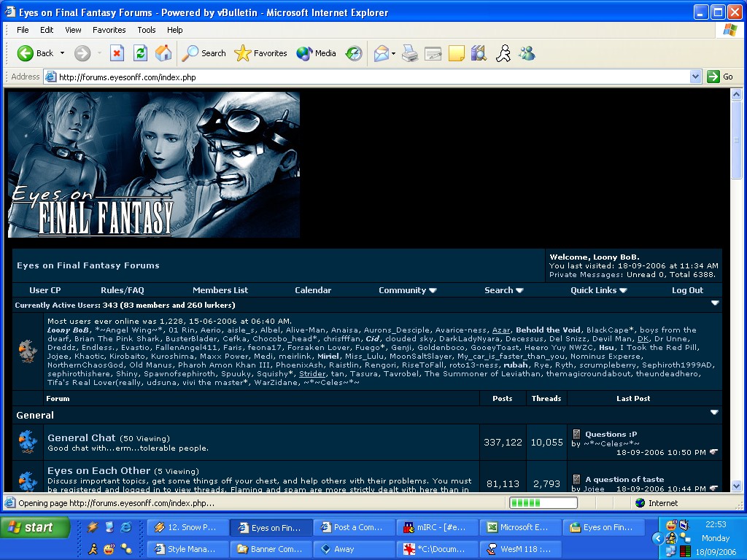Viewport: 747px width, 560px height.
Task: Stop loading with the red X icon
Action: 117,53
